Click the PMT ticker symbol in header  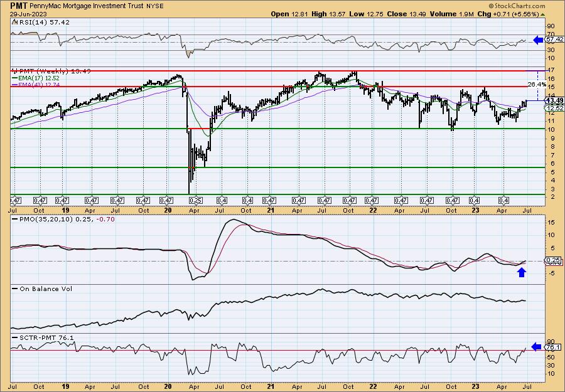coord(18,6)
